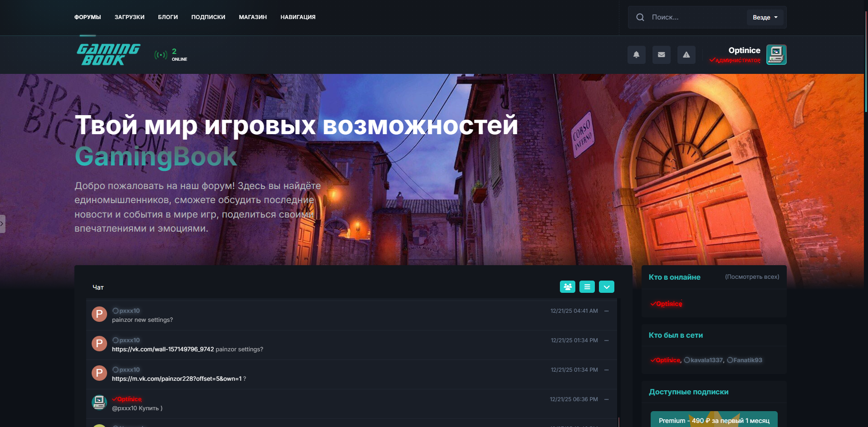Open the vk.com/wall link in chat
Screen dimensions: 868x427
pyautogui.click(x=162, y=349)
